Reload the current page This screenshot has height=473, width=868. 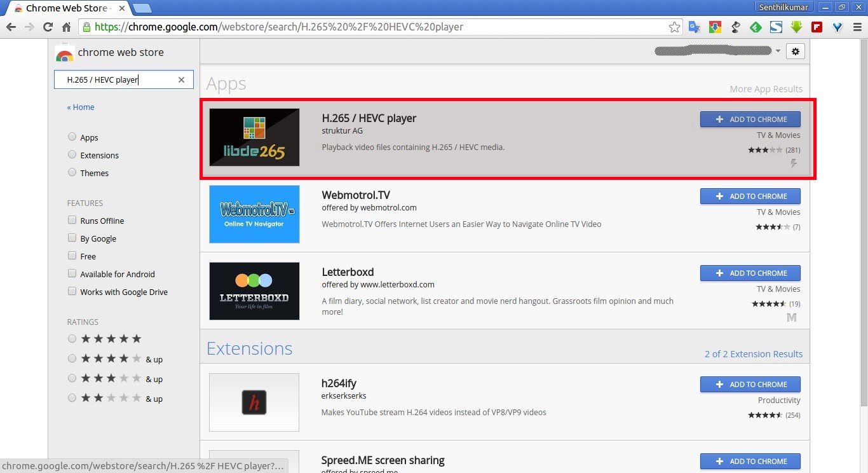[x=48, y=27]
